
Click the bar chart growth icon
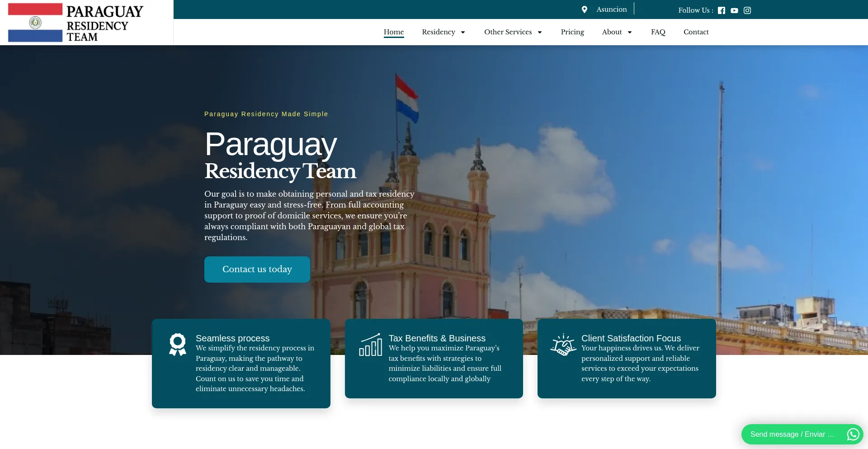pos(371,345)
